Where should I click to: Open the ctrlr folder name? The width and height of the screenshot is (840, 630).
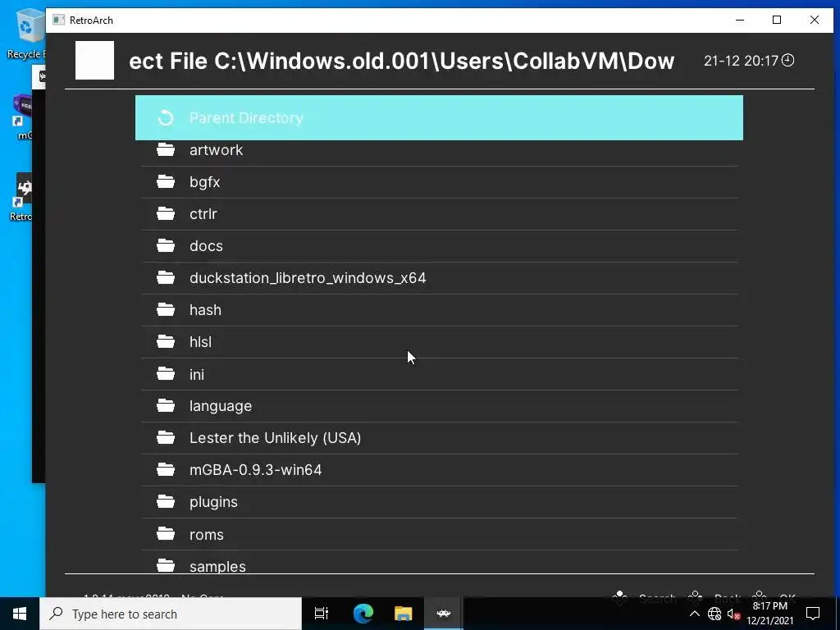pyautogui.click(x=203, y=214)
